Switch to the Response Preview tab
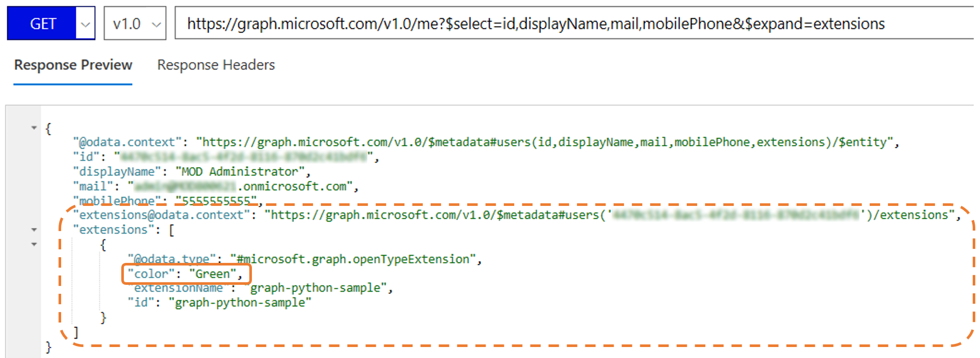The width and height of the screenshot is (980, 358). coord(73,65)
